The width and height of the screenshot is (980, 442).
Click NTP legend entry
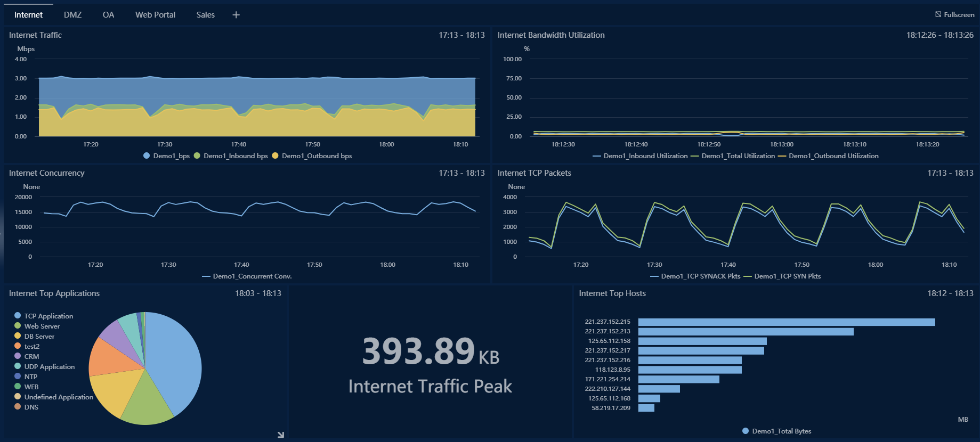[x=26, y=376]
